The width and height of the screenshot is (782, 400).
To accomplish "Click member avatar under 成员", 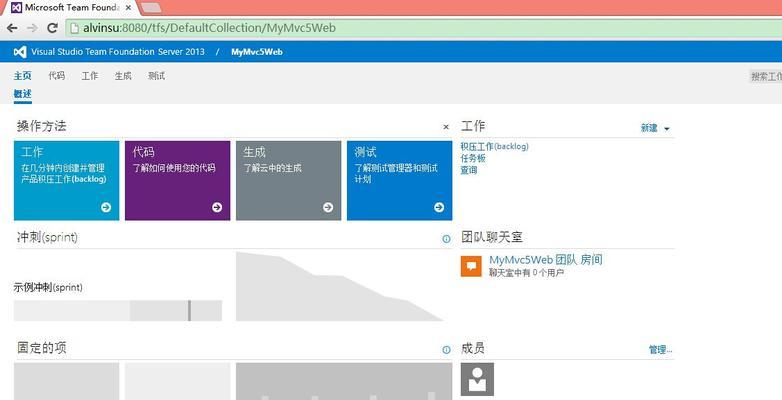I will 477,379.
